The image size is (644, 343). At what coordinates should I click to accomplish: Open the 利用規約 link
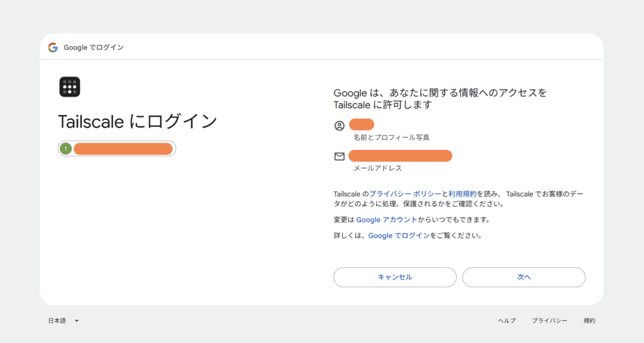(462, 194)
